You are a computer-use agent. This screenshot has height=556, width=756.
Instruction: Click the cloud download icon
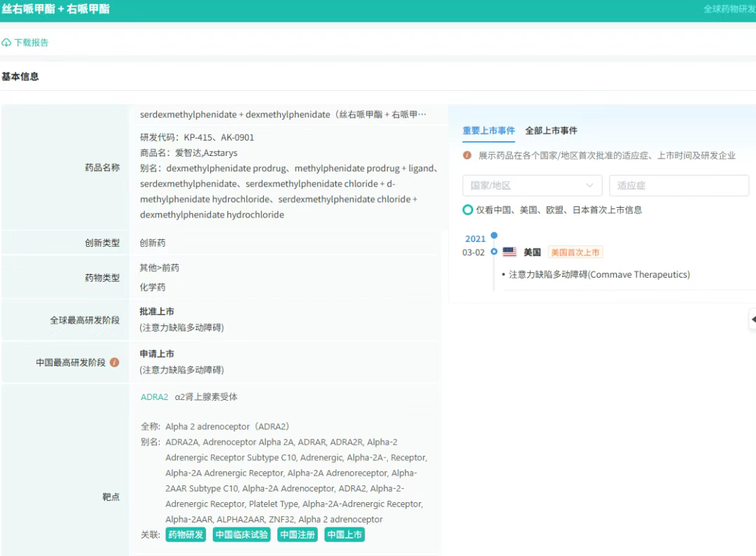(6, 43)
